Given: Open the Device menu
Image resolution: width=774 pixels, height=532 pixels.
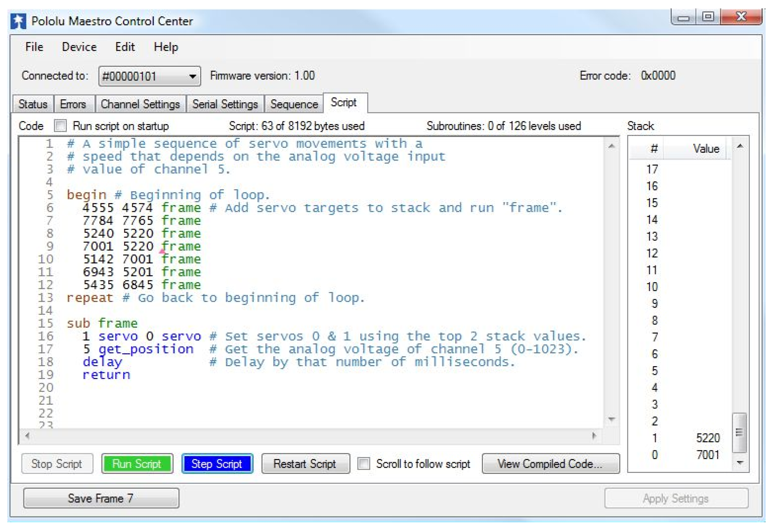Looking at the screenshot, I should point(79,47).
